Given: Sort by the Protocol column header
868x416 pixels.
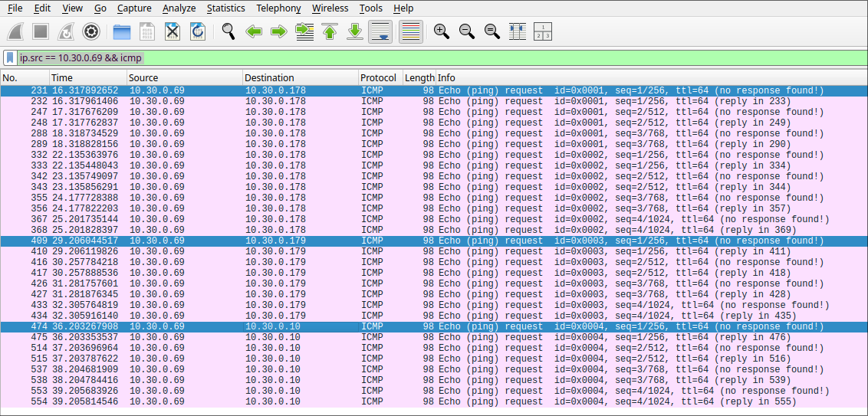Looking at the screenshot, I should [x=380, y=78].
